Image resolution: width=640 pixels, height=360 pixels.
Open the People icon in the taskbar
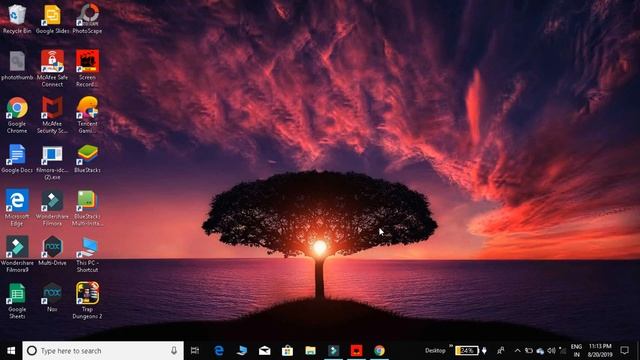[500, 351]
